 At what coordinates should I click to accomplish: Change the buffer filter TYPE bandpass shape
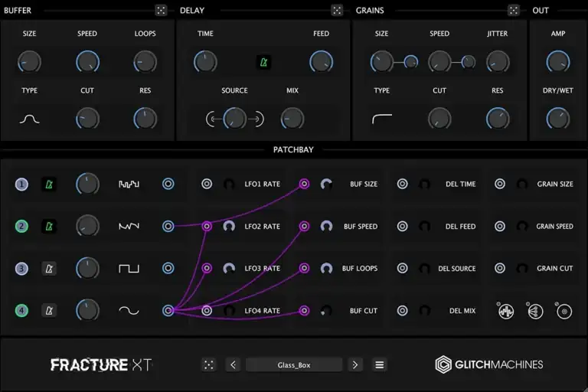pos(30,119)
